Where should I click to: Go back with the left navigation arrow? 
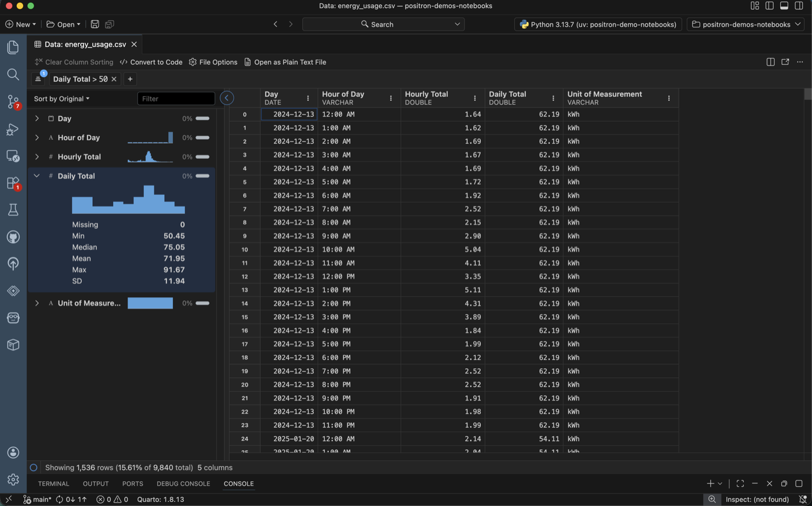tap(275, 24)
